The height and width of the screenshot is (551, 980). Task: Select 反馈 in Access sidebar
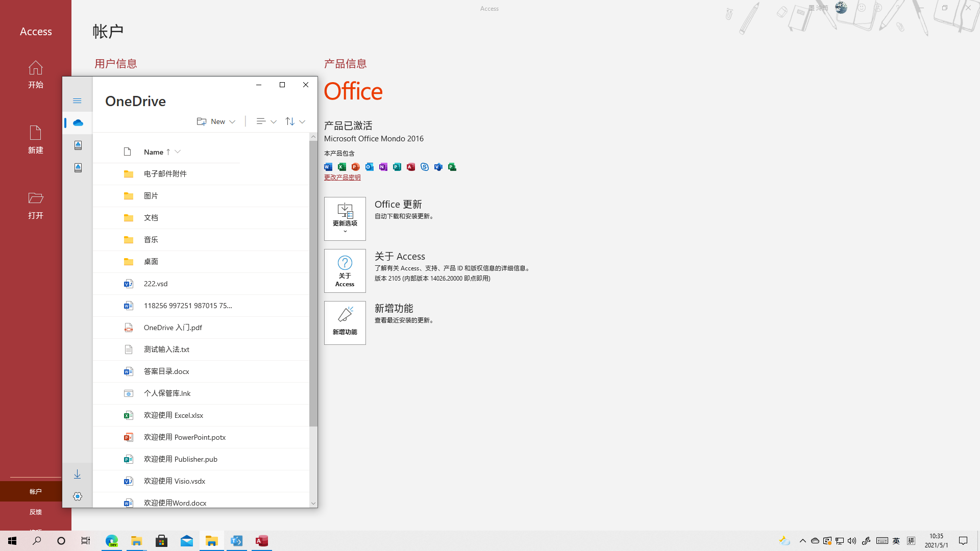tap(36, 512)
